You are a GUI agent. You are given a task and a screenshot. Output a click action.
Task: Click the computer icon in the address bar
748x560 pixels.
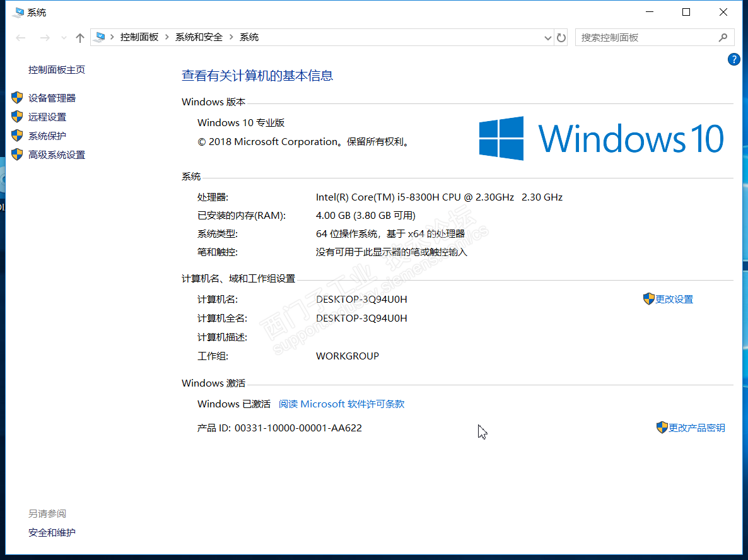pos(100,37)
